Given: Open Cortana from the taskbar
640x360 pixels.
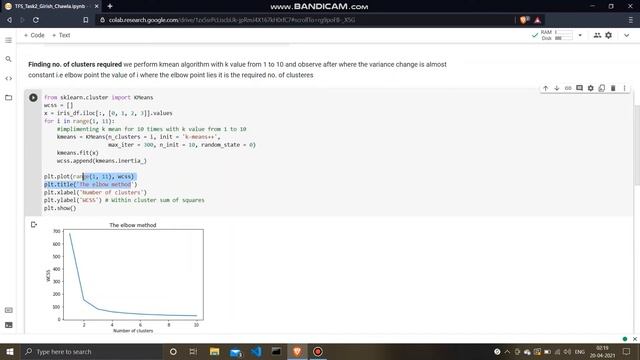Looking at the screenshot, I should (173, 351).
